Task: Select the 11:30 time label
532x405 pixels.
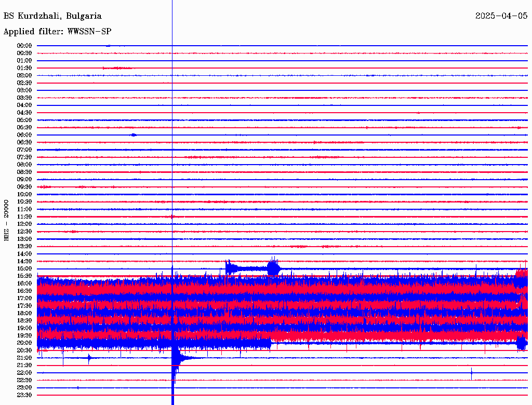Action: point(24,217)
